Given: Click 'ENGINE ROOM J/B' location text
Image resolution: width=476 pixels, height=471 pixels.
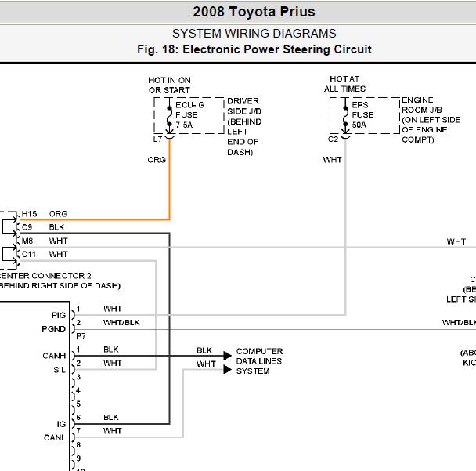Looking at the screenshot, I should [x=431, y=120].
